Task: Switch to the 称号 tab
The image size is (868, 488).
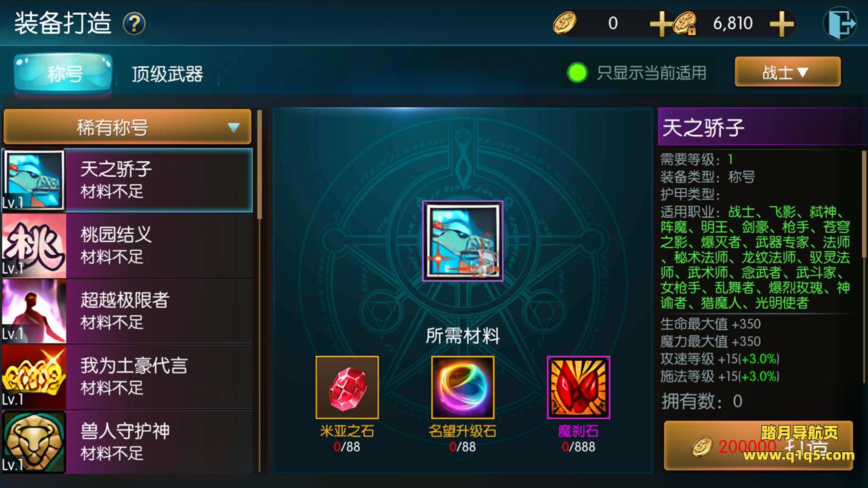Action: [64, 73]
